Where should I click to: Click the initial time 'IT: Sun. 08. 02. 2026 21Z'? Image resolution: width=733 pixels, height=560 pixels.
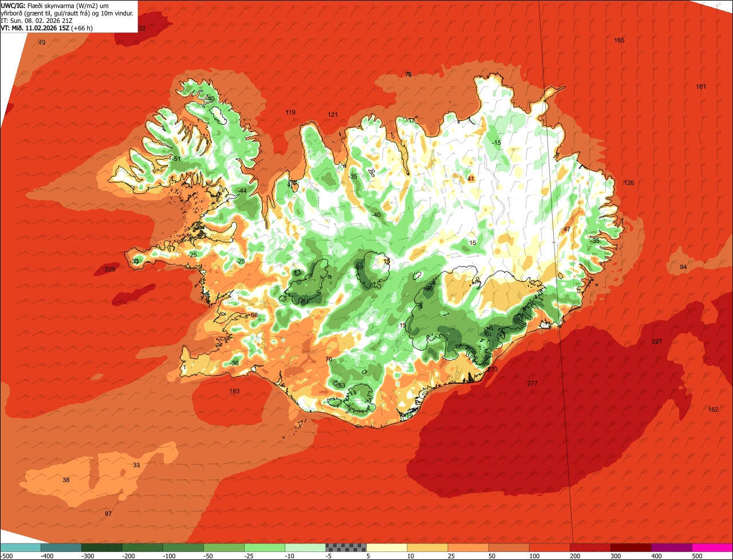tap(37, 21)
